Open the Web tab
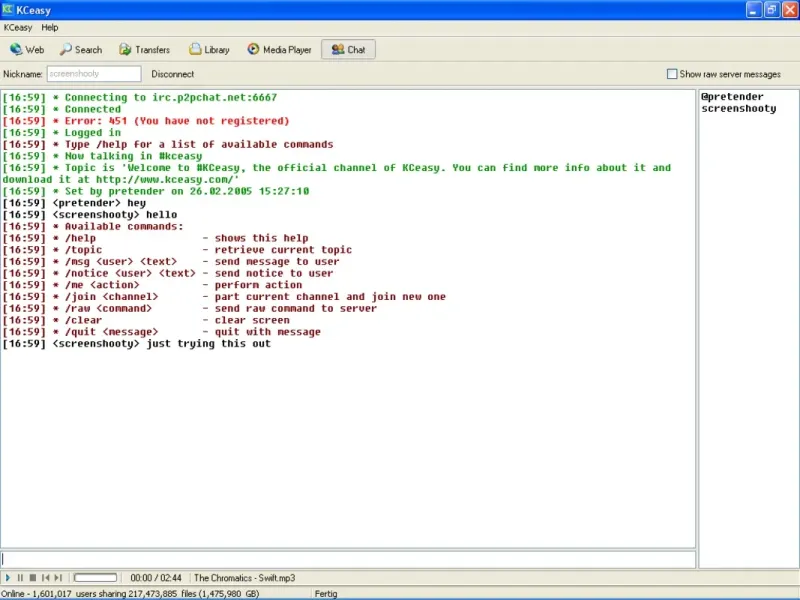The height and width of the screenshot is (600, 800). tap(27, 49)
